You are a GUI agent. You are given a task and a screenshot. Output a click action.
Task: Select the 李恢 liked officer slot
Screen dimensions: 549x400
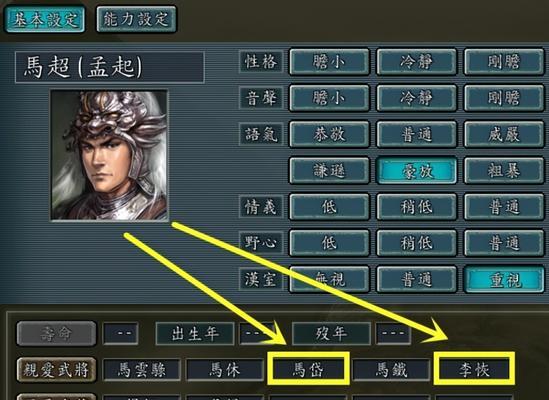click(474, 370)
